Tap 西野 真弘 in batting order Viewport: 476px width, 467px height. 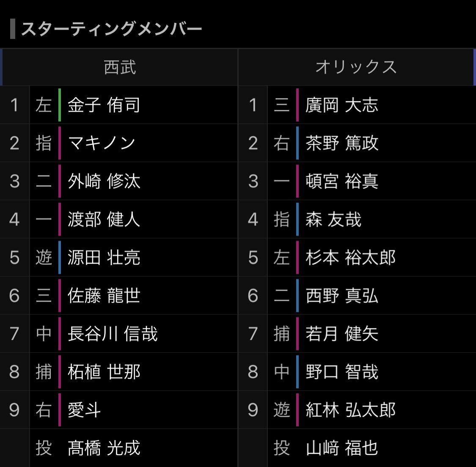tap(342, 296)
